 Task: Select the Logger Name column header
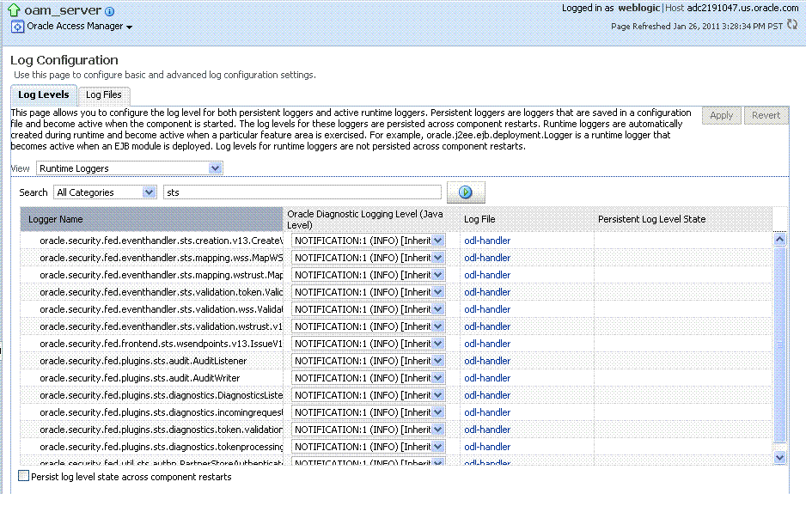click(x=150, y=219)
